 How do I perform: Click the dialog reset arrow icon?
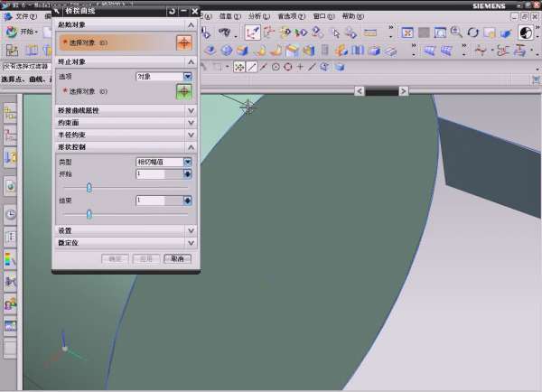coord(173,11)
